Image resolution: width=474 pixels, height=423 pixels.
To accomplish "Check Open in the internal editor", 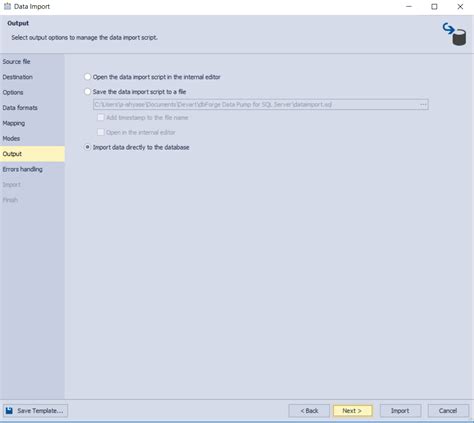I will click(100, 132).
